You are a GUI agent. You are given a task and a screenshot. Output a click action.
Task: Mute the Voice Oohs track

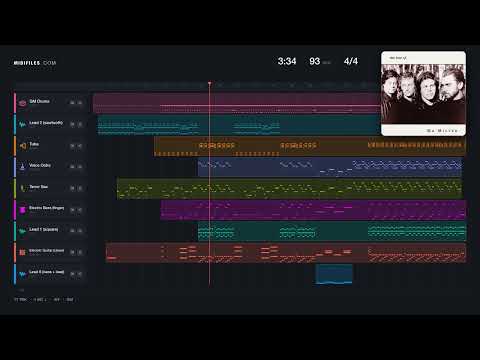[72, 167]
